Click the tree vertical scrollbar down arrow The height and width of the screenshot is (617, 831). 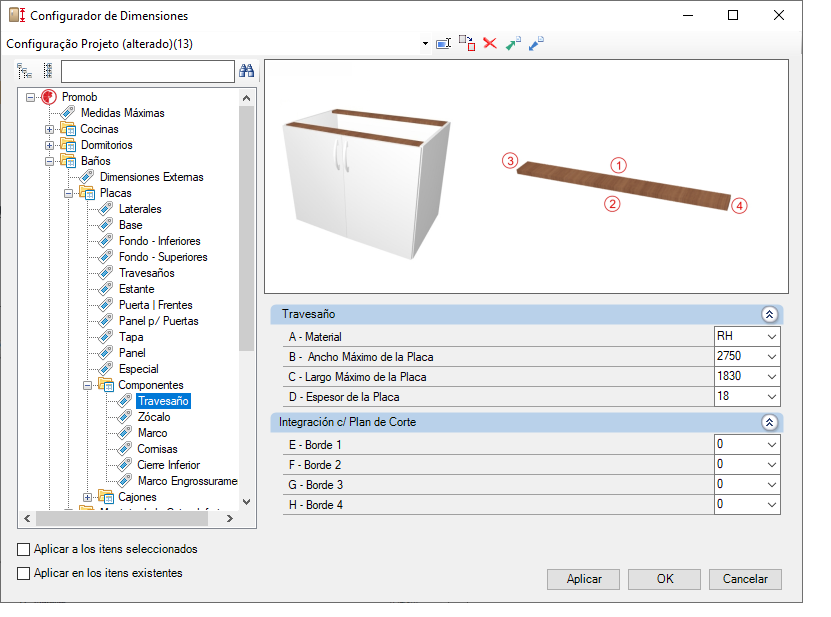[246, 501]
